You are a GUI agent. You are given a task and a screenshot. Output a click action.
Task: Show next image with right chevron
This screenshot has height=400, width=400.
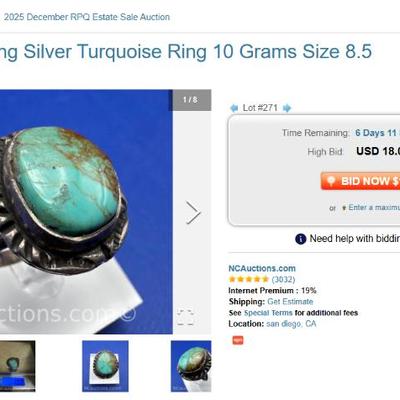pyautogui.click(x=193, y=212)
